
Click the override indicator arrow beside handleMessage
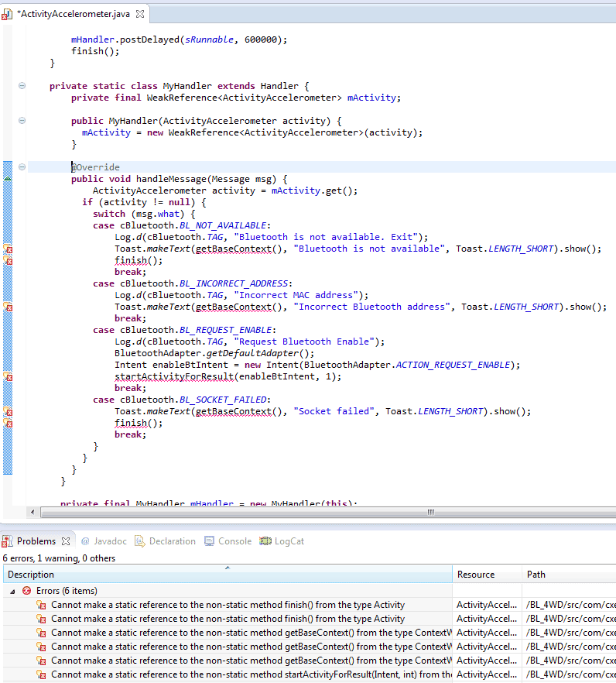click(8, 179)
